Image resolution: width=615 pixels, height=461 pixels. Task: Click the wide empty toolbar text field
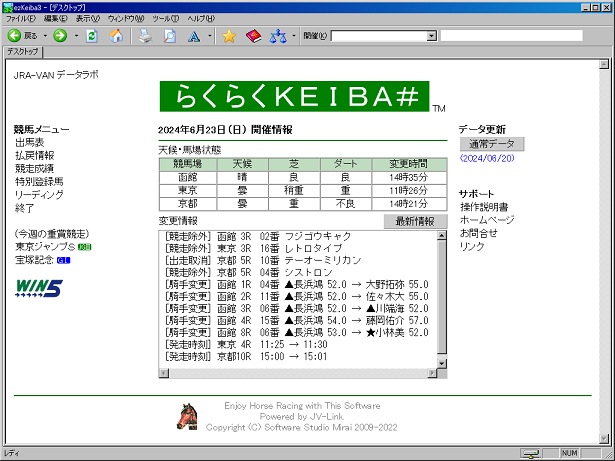[511, 36]
